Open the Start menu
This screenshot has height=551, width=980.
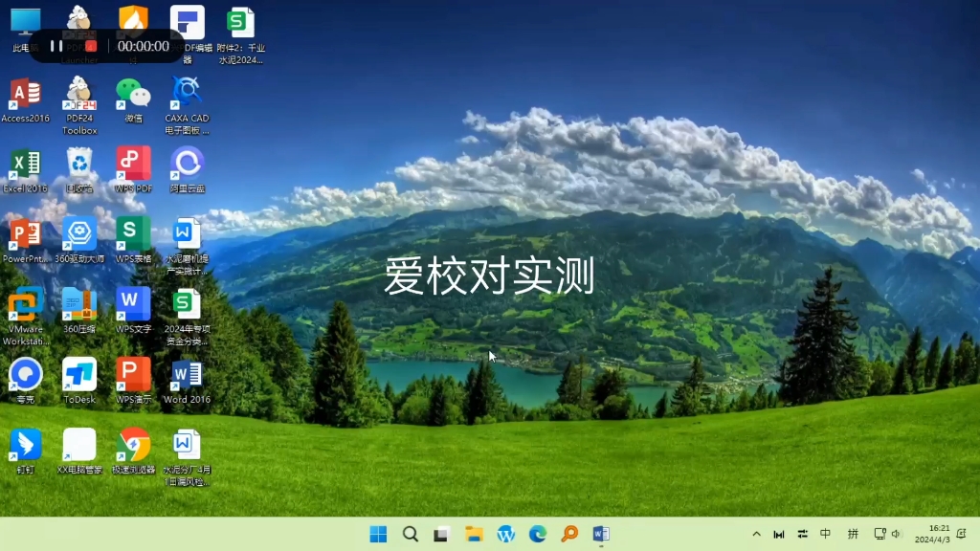pyautogui.click(x=377, y=534)
